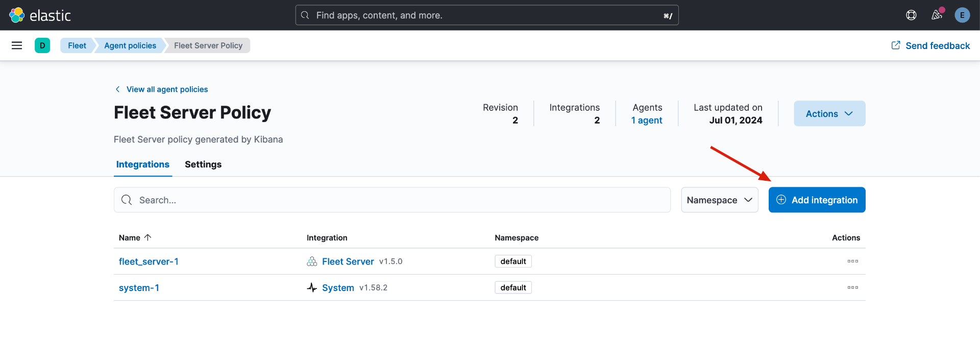The width and height of the screenshot is (980, 338).
Task: Switch to the Integrations tab
Action: [x=143, y=164]
